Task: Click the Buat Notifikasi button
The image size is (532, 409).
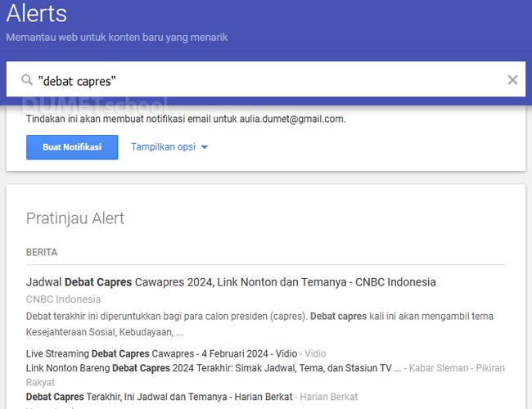Action: tap(72, 147)
